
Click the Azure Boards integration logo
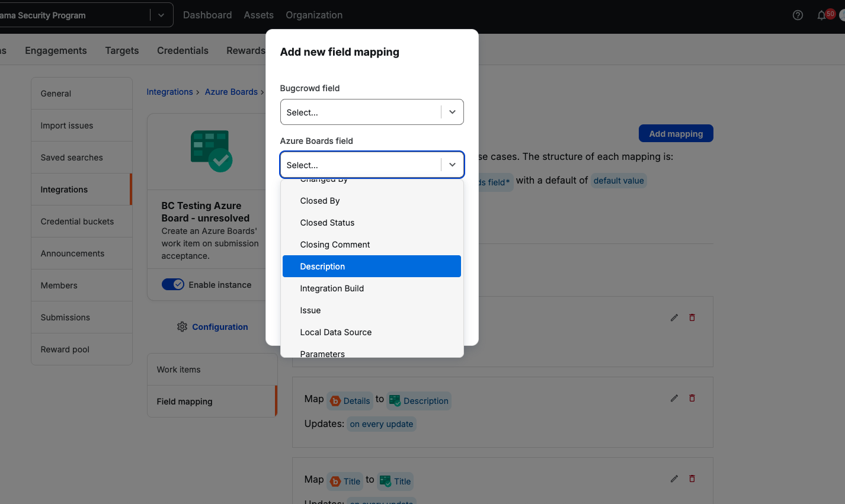tap(211, 151)
